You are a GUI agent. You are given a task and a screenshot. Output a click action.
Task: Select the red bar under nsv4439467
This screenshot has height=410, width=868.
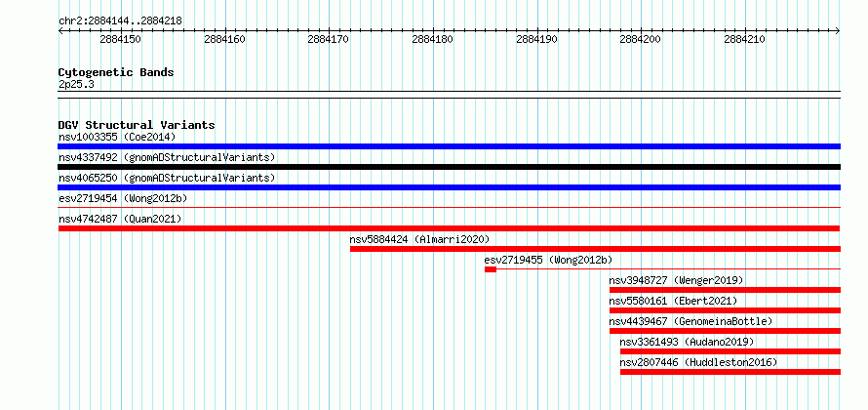pos(725,331)
